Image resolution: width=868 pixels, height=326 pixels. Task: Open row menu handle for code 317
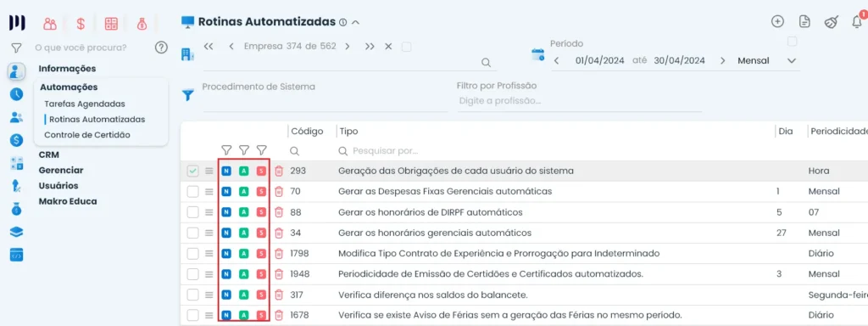209,295
